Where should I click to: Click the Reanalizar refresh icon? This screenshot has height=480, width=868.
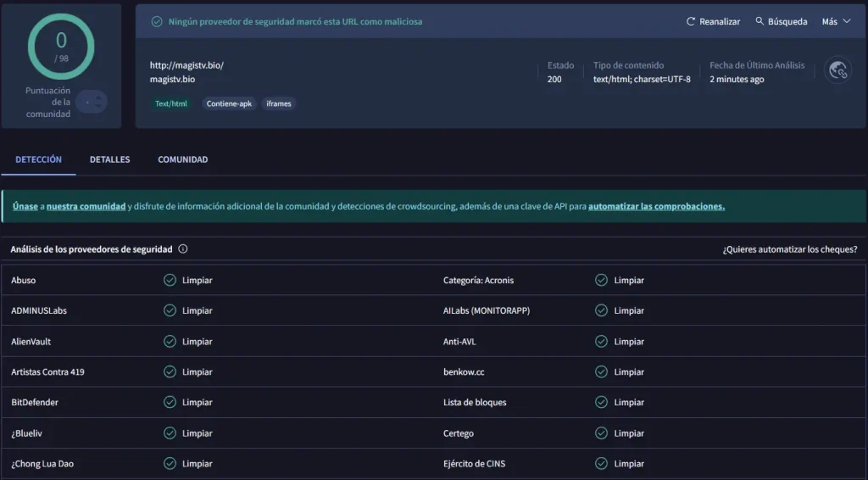(x=690, y=21)
